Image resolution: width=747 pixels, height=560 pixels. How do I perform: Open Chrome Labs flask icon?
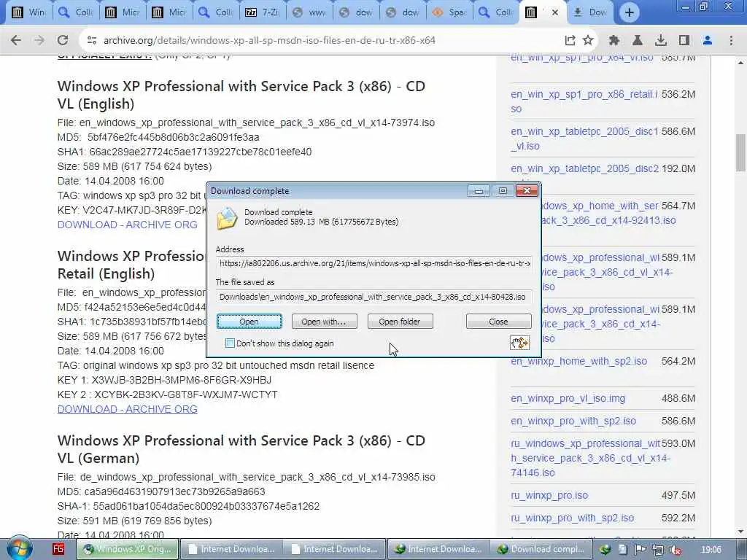(638, 41)
